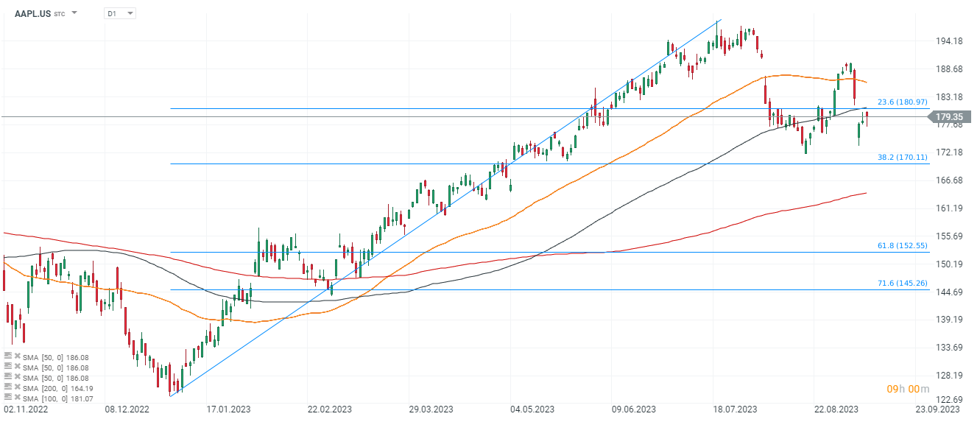Delete the topmost SMA 50 indicator
The height and width of the screenshot is (422, 980).
point(17,356)
